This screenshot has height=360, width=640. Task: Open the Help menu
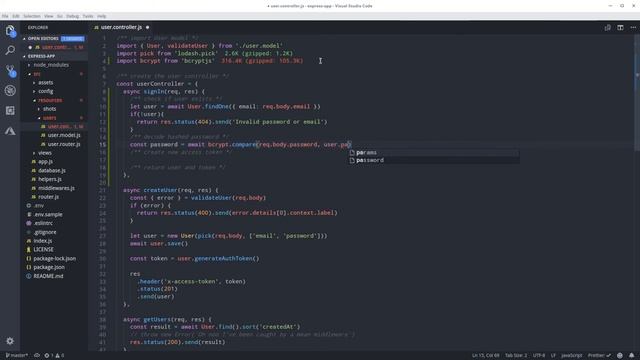pyautogui.click(x=102, y=16)
